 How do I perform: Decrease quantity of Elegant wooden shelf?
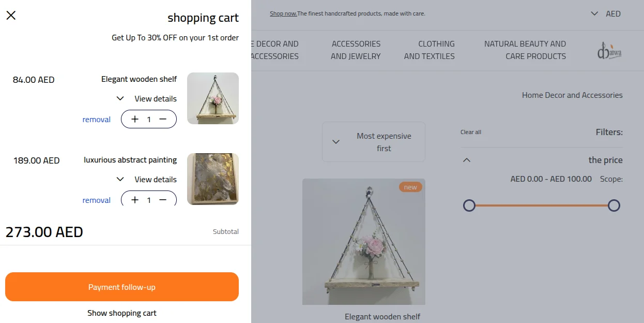163,119
